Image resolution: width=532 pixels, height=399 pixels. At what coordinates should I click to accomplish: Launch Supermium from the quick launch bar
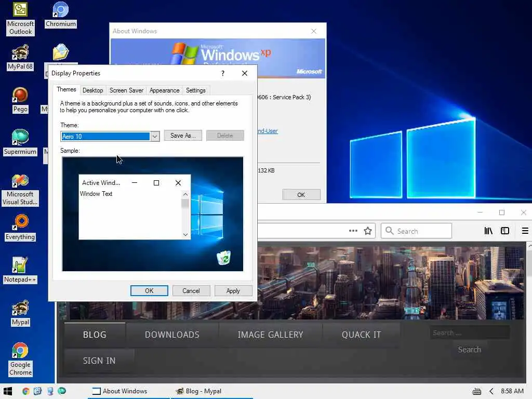[62, 391]
